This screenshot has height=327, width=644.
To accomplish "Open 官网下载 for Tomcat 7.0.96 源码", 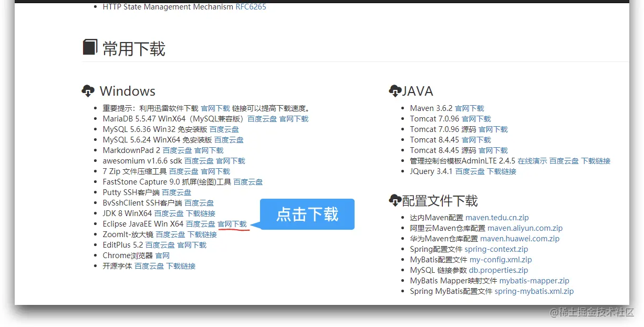I will click(x=493, y=129).
